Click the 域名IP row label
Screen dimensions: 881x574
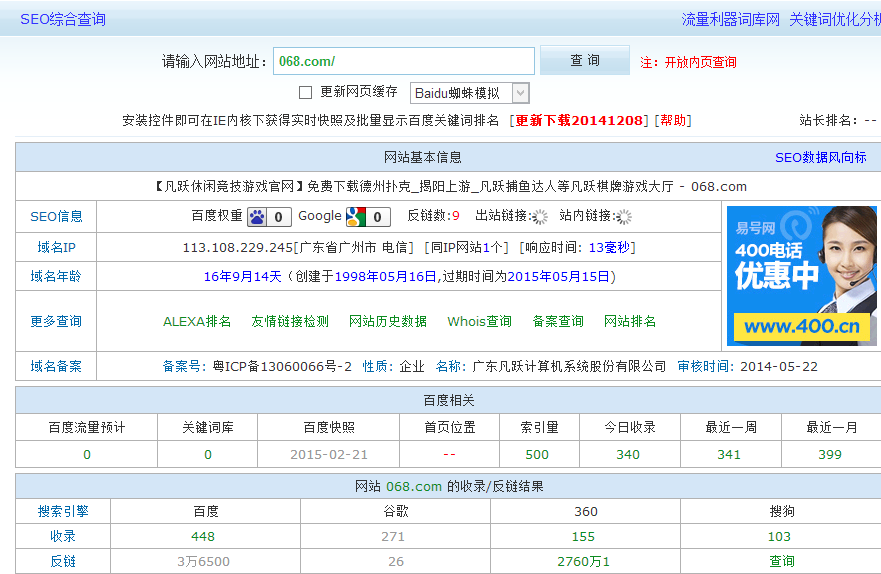(x=56, y=248)
